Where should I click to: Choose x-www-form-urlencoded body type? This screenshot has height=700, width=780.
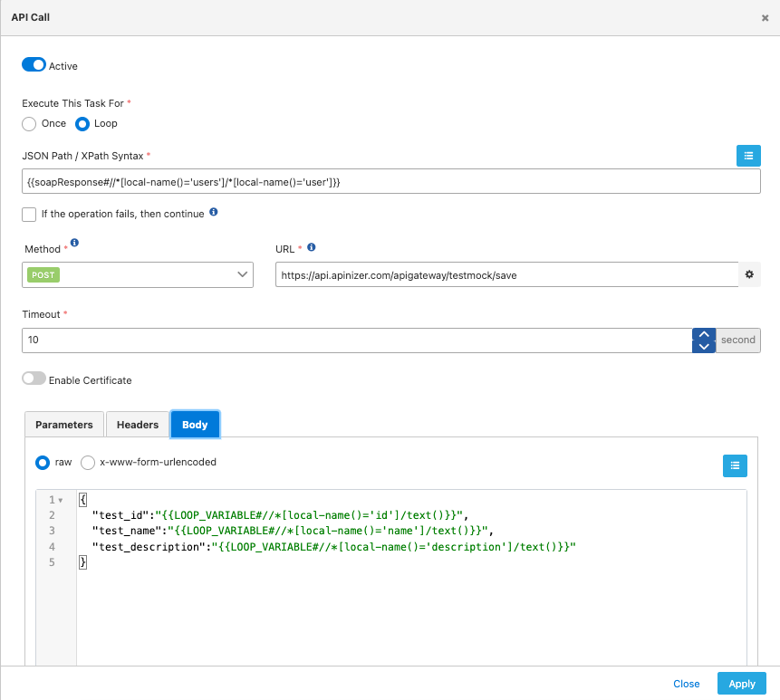(x=88, y=463)
